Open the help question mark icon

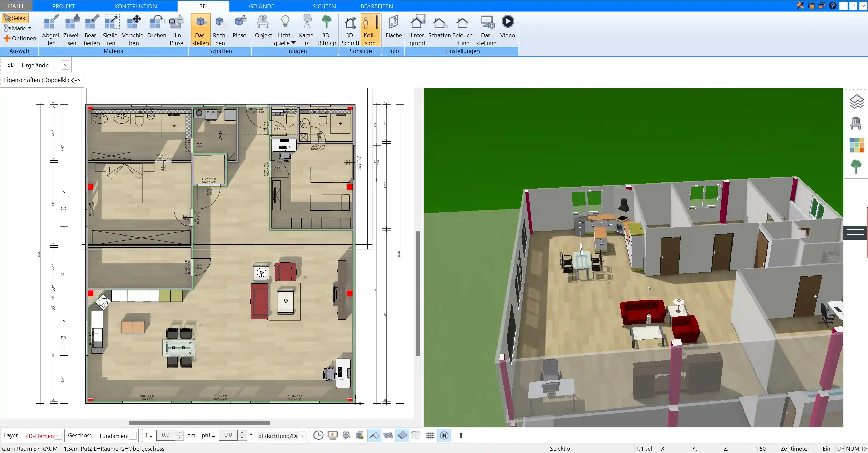click(832, 5)
